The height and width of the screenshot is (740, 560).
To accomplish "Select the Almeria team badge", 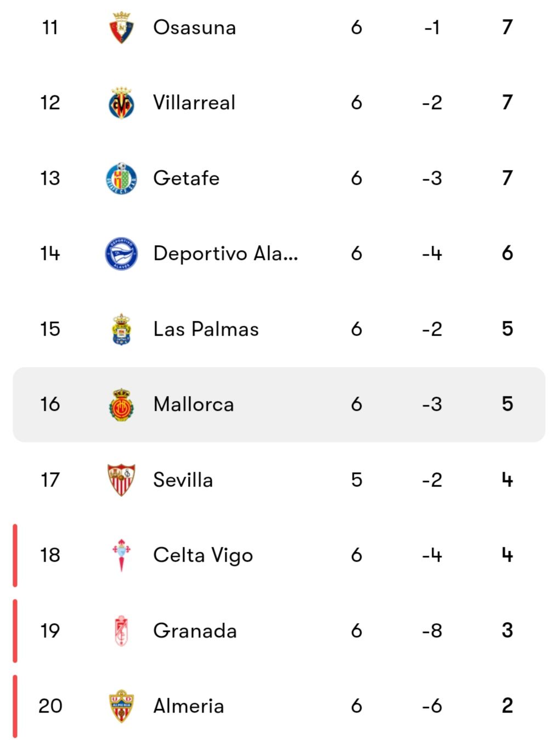I will [x=121, y=706].
